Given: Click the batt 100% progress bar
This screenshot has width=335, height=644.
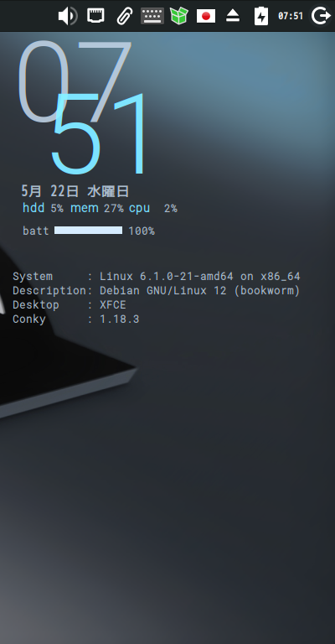Looking at the screenshot, I should pos(88,231).
